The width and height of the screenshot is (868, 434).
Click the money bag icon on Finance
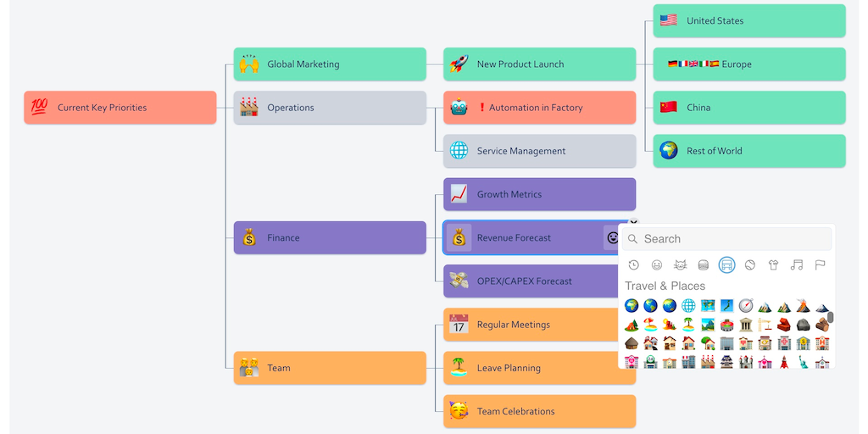(x=248, y=238)
